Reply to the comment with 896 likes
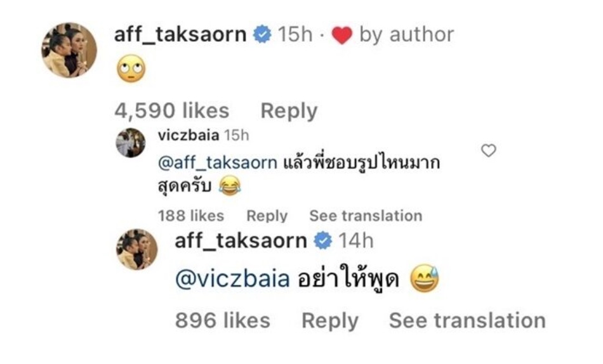Screen dimensions: 603x364 [x=330, y=321]
